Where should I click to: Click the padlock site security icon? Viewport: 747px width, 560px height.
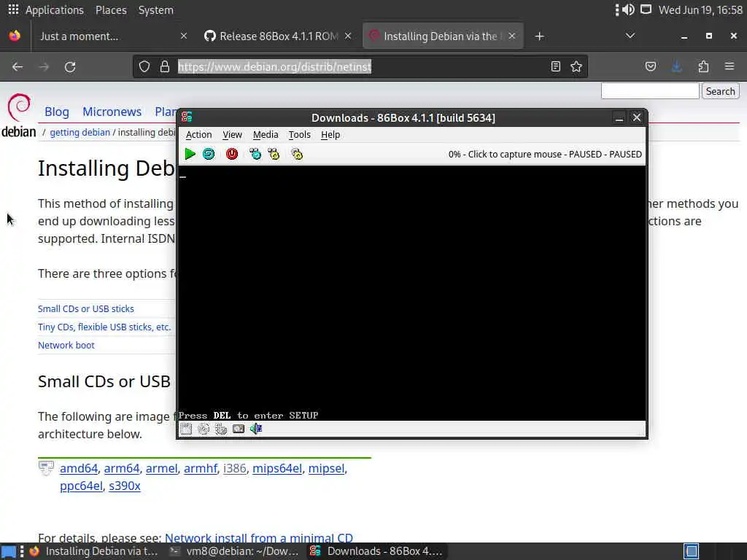[165, 66]
